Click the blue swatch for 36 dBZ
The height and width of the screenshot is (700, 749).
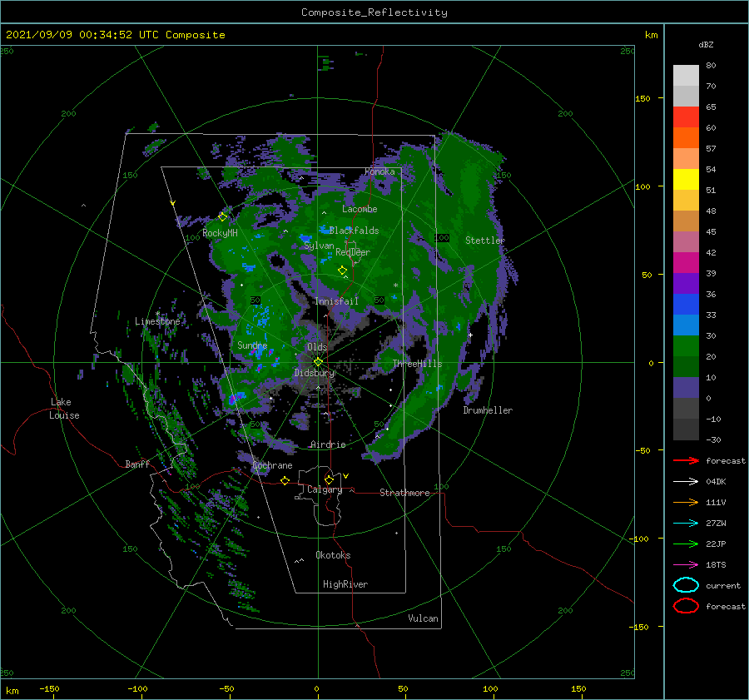coord(686,304)
